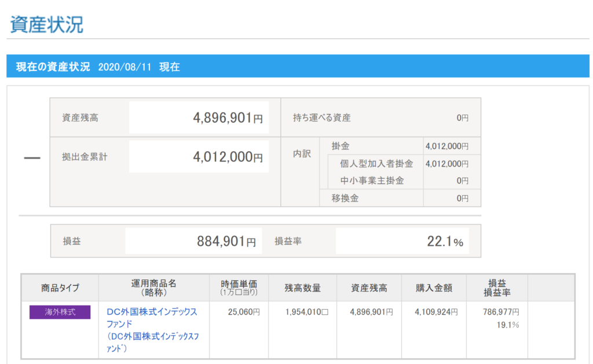
Task: Click the 運用商品名 column header
Action: pos(153,288)
